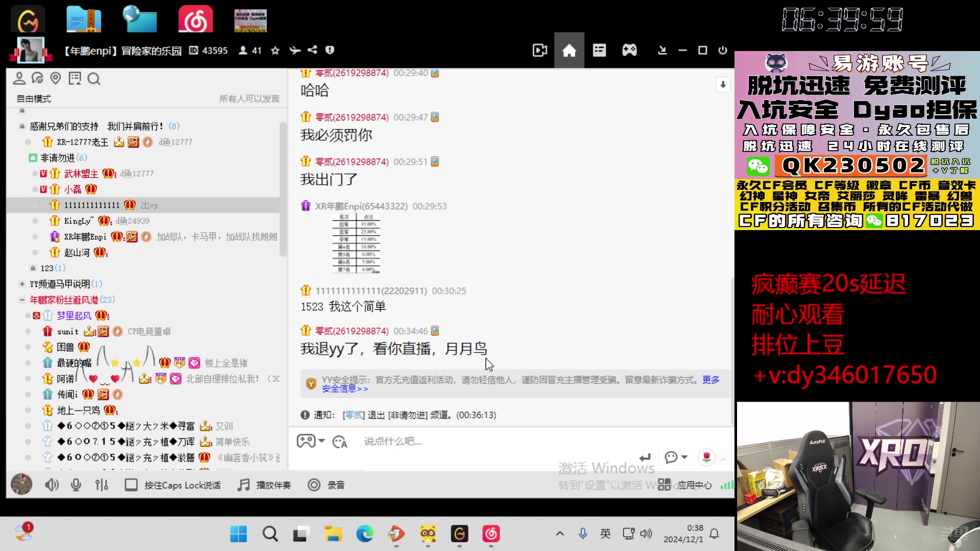
Task: Open the emoji picker dropdown arrow
Action: (322, 441)
